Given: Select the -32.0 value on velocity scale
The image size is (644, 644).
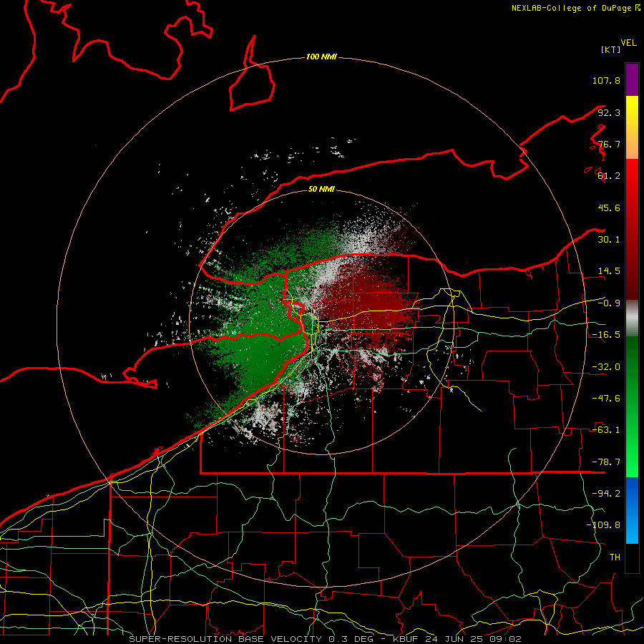Looking at the screenshot, I should tap(606, 367).
